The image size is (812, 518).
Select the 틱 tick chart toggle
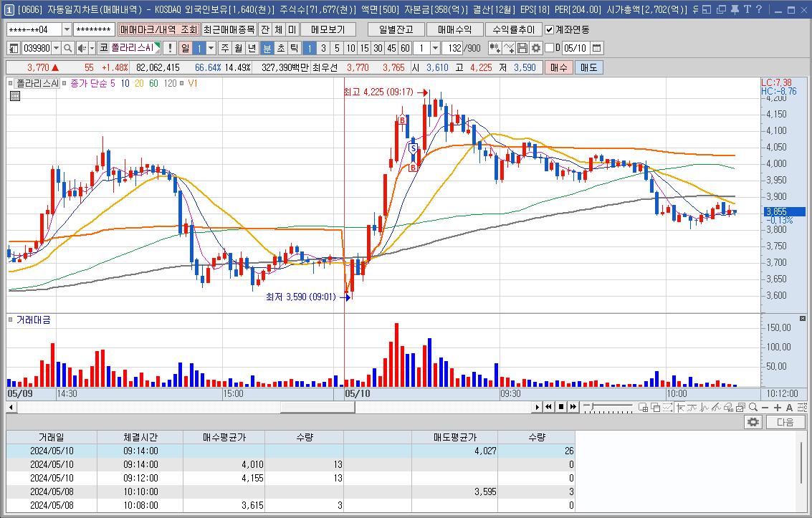click(294, 48)
